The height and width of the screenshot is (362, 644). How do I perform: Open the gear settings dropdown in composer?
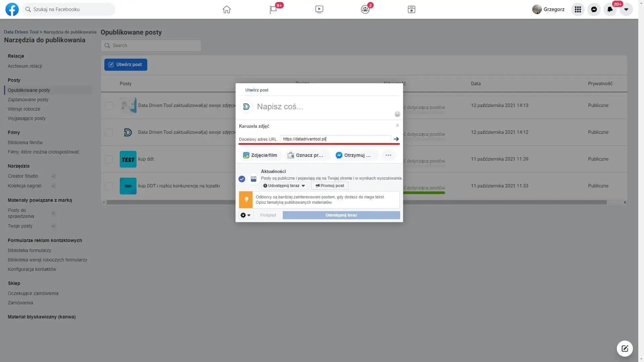click(x=246, y=215)
